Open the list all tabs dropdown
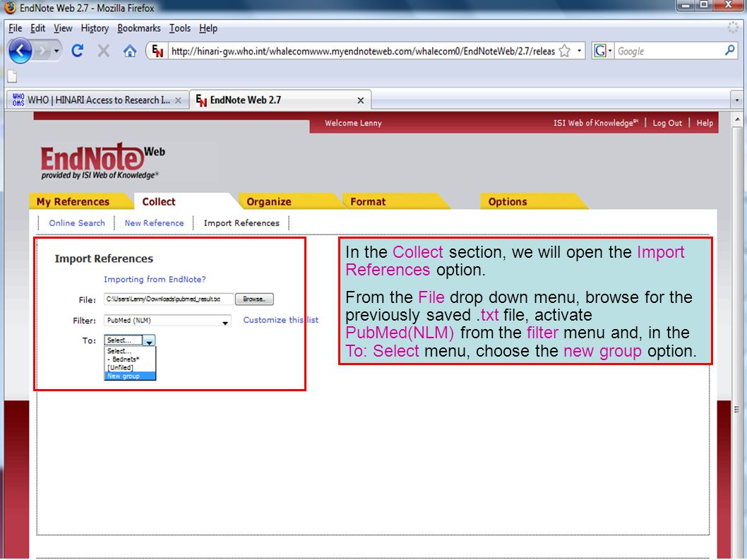747x560 pixels. 736,100
